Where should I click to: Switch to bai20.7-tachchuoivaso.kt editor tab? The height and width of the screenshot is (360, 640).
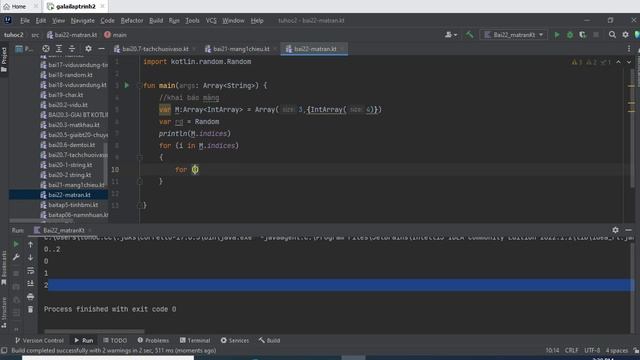click(155, 49)
